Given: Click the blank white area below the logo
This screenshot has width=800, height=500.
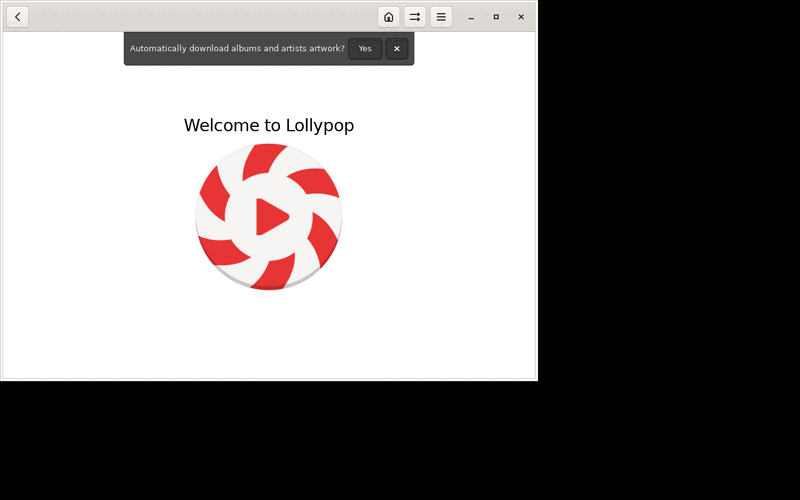Looking at the screenshot, I should (x=269, y=334).
